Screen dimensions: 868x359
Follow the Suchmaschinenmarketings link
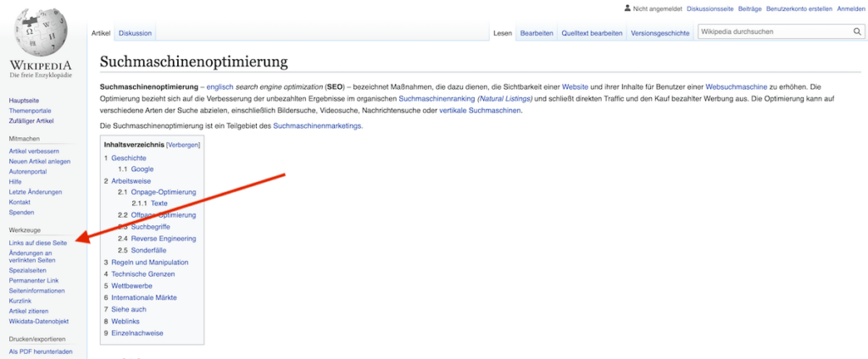(318, 125)
